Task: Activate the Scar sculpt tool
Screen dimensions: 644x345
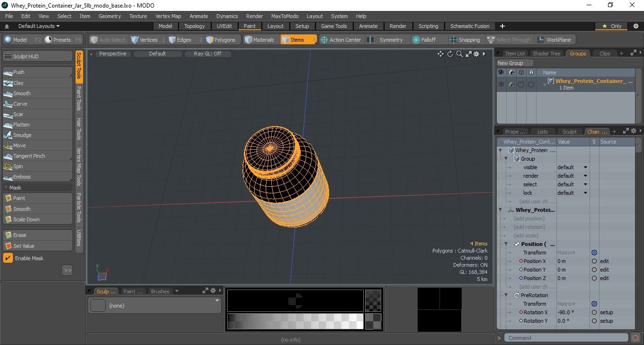Action: 37,114
